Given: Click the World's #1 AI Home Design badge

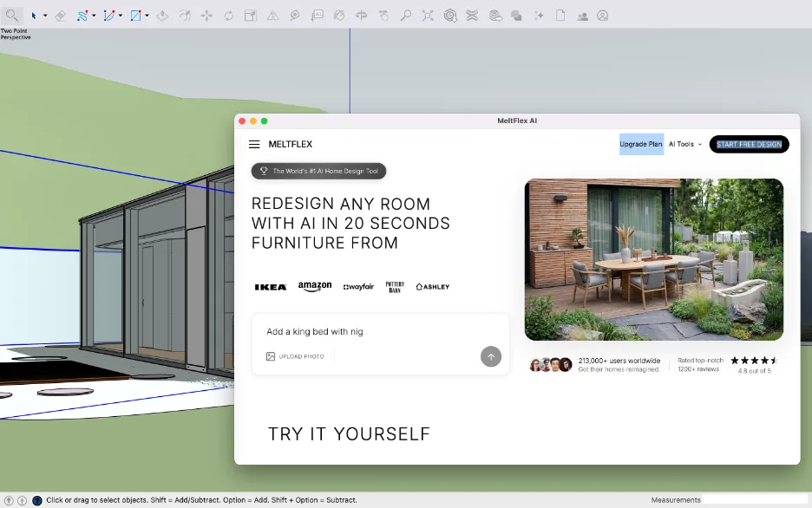Looking at the screenshot, I should point(318,171).
